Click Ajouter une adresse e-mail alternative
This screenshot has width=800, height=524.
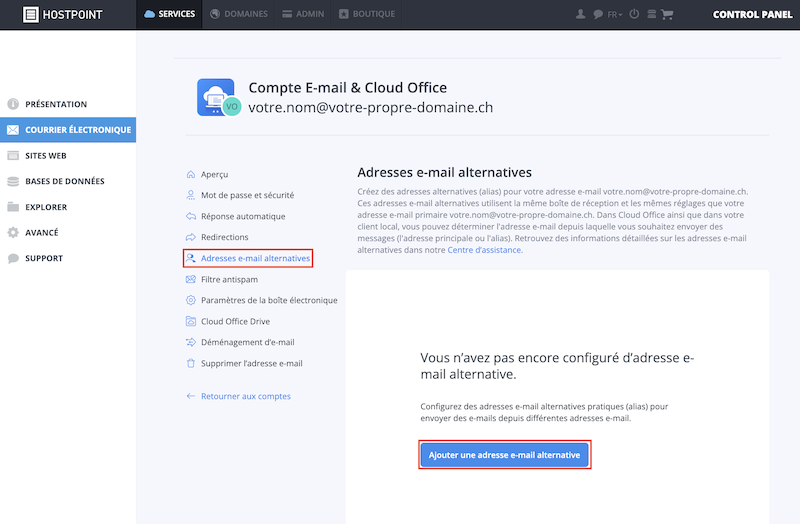coord(505,455)
